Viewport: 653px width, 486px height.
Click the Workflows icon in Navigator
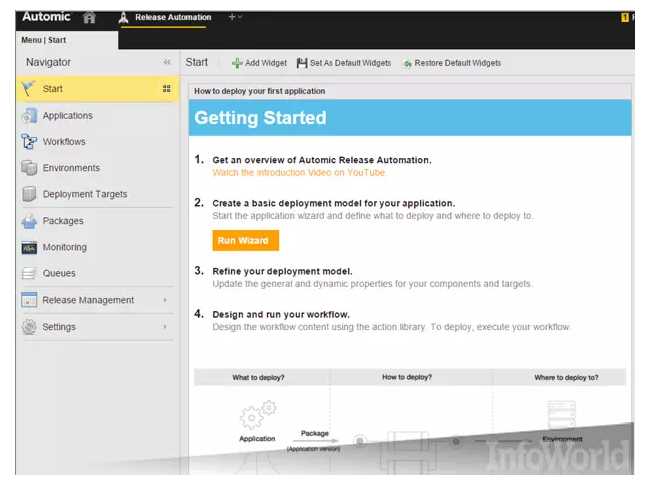coord(29,142)
